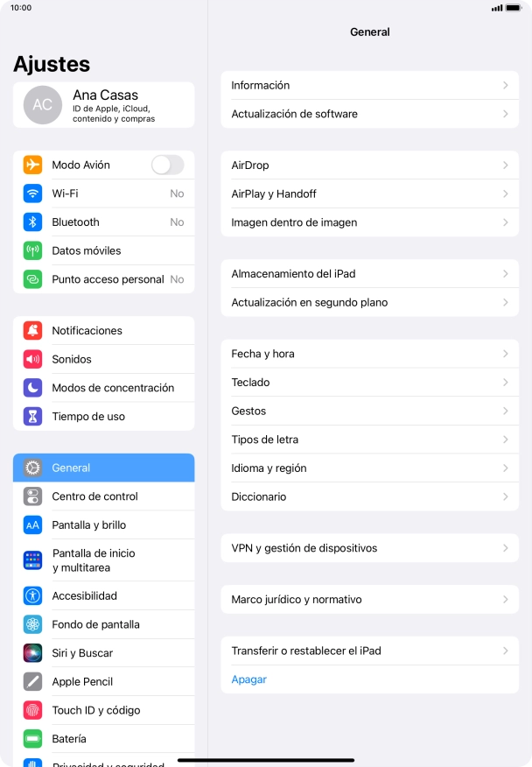Tap the blue Apagar link
Viewport: 532px width, 767px height.
tap(248, 679)
